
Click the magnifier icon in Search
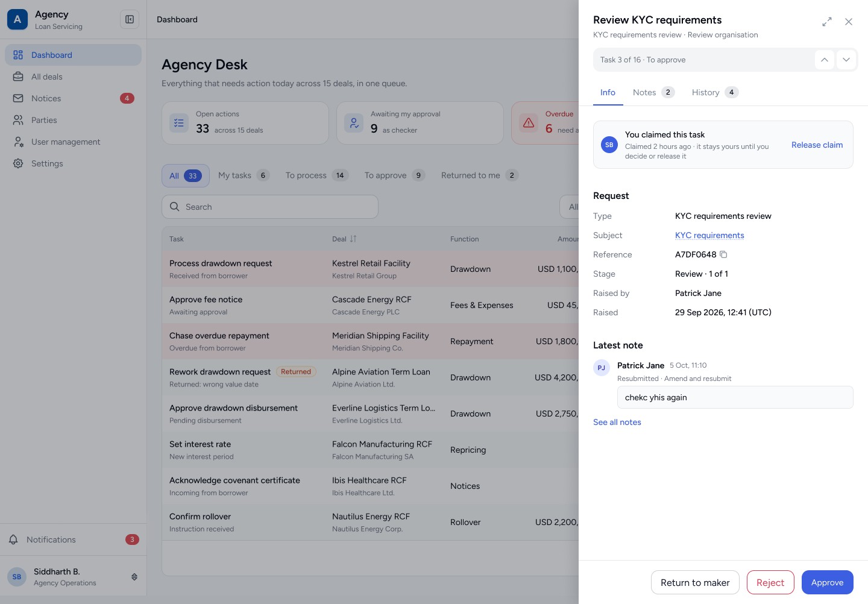(x=175, y=207)
